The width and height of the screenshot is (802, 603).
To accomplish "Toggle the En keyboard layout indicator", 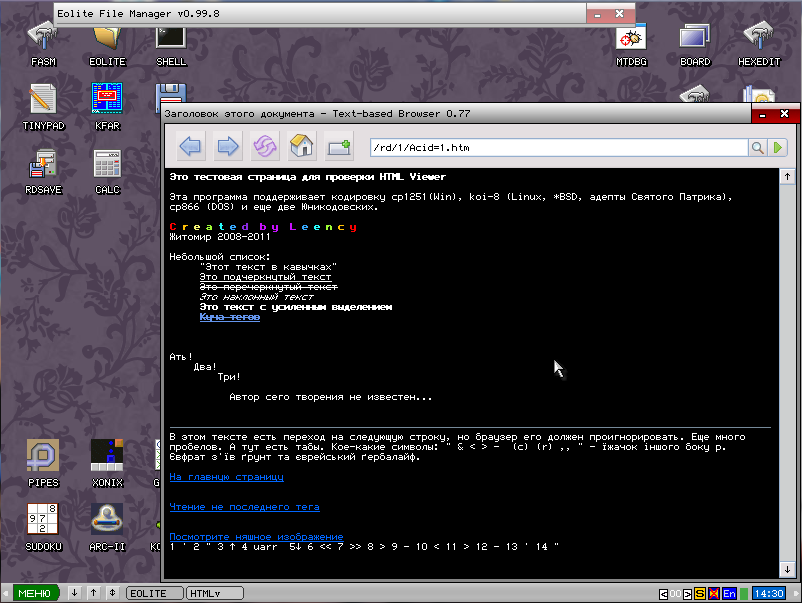I will [729, 593].
